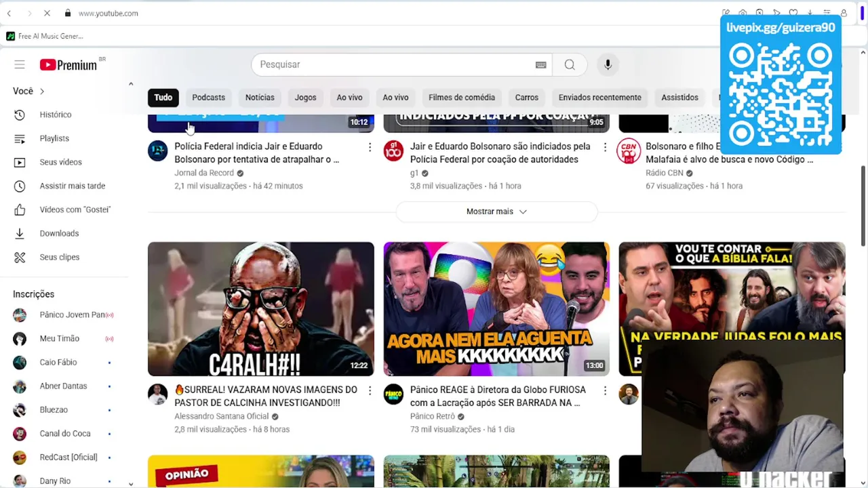
Task: Open title SURREAL! VAZARAM NOVAS IMAGENS
Action: coord(266,396)
